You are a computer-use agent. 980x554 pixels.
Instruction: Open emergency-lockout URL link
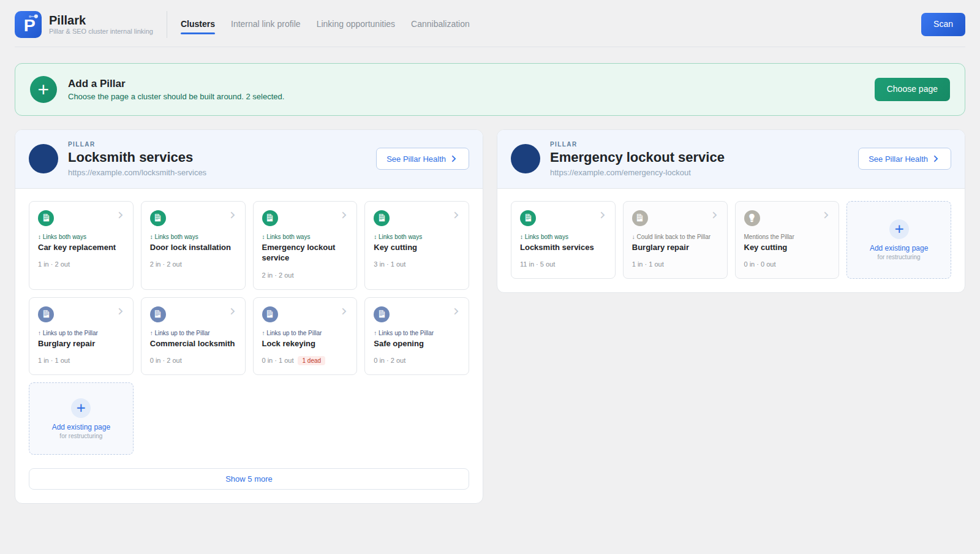pyautogui.click(x=620, y=173)
